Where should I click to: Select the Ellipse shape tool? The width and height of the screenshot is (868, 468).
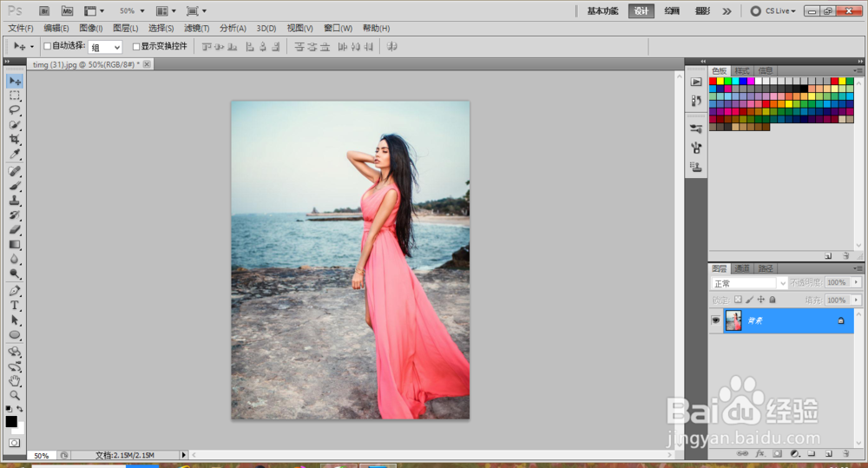click(15, 334)
